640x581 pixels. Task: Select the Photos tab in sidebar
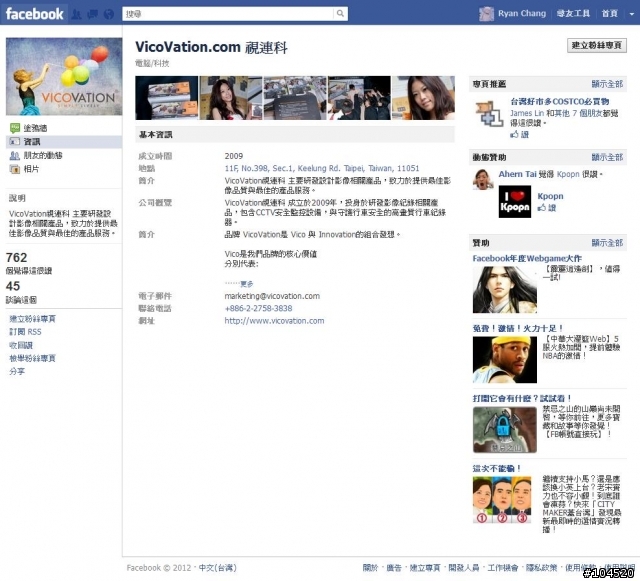[31, 169]
